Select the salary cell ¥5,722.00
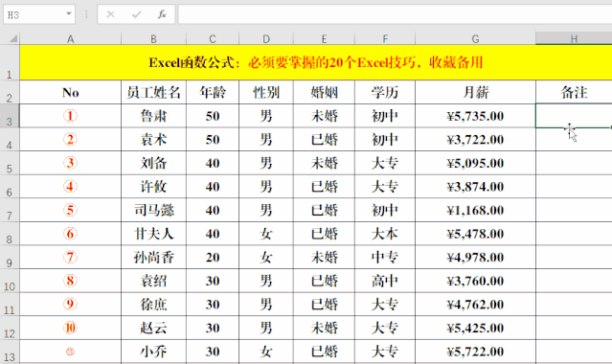The image size is (612, 364). [x=475, y=352]
